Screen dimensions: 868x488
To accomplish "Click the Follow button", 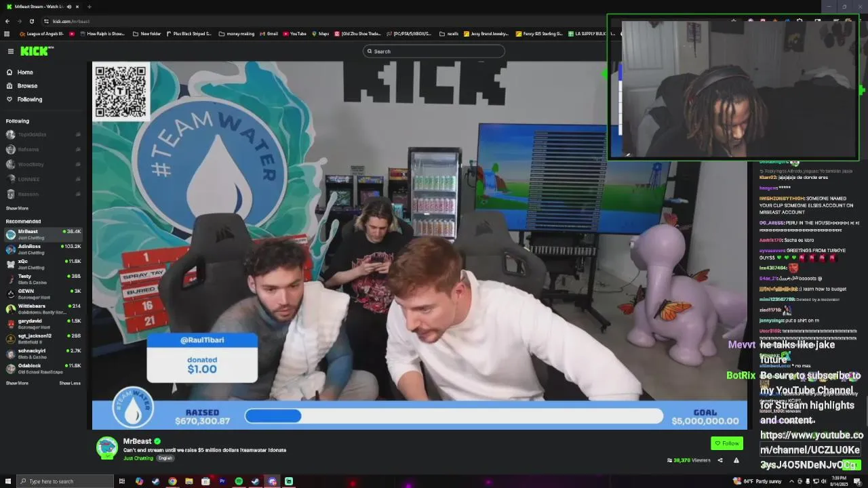I will [x=727, y=443].
